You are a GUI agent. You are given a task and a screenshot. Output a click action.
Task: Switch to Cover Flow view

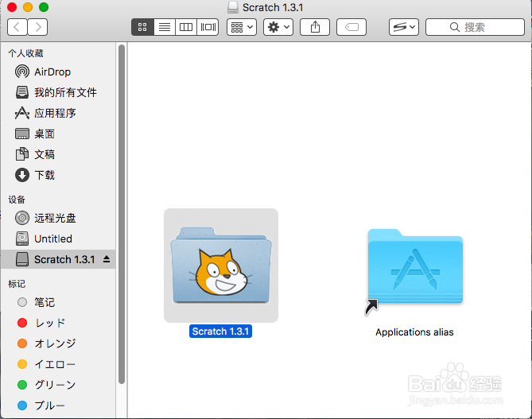pyautogui.click(x=208, y=27)
